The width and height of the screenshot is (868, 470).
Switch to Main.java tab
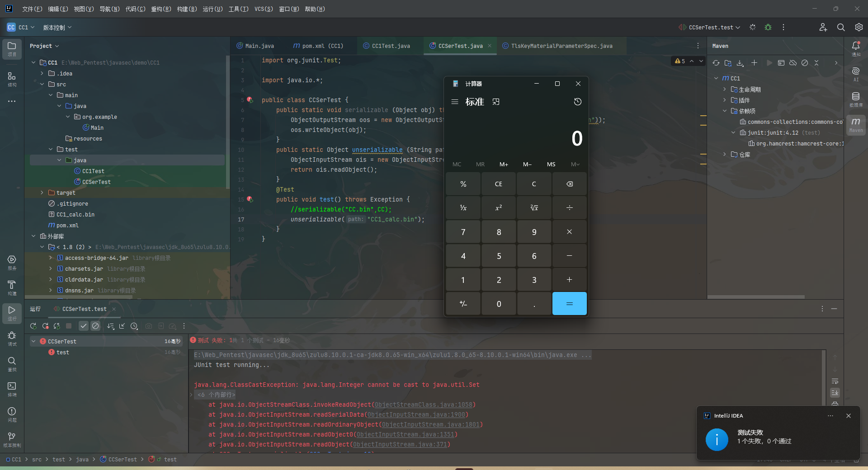255,46
